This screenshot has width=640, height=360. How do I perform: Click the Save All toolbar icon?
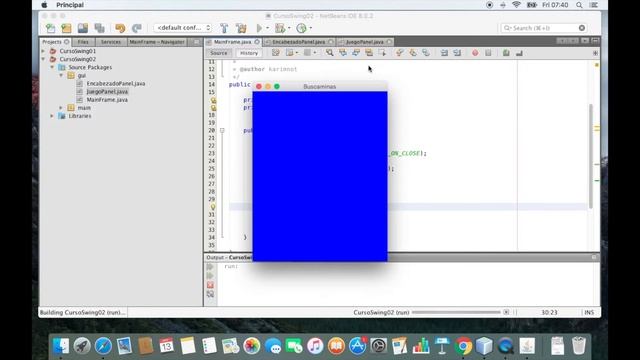pyautogui.click(x=100, y=28)
